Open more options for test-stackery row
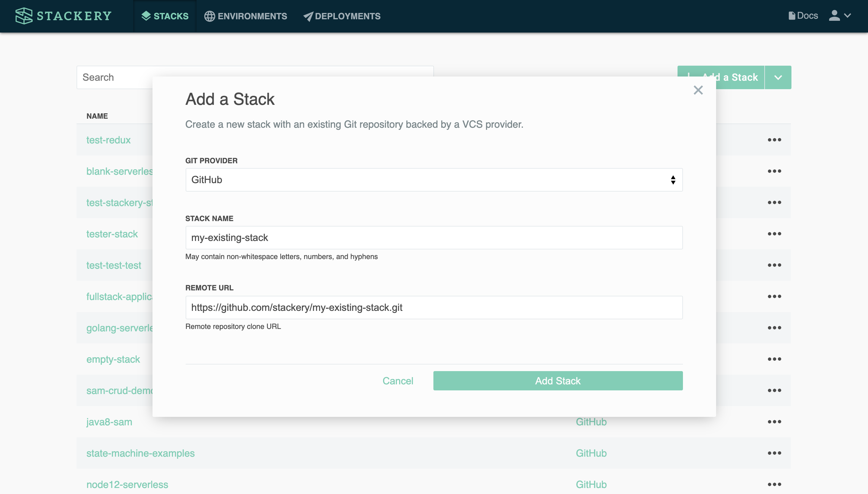Screen dimensions: 868x494 click(774, 202)
